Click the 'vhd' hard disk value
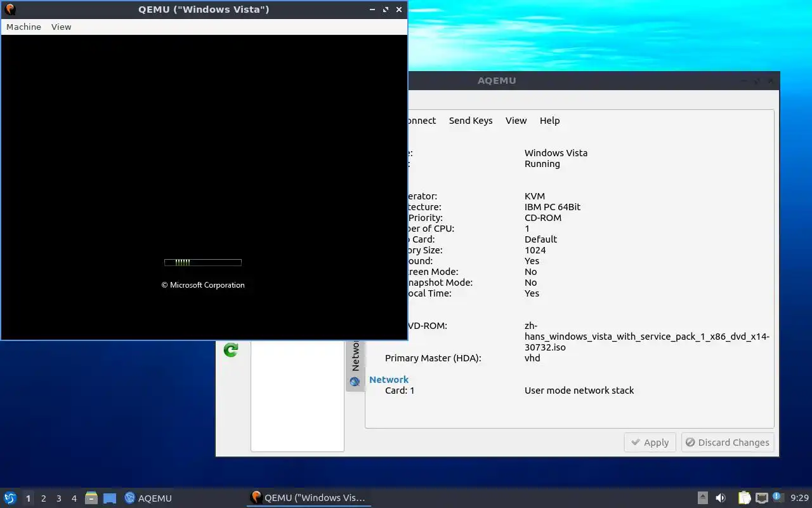 click(532, 358)
